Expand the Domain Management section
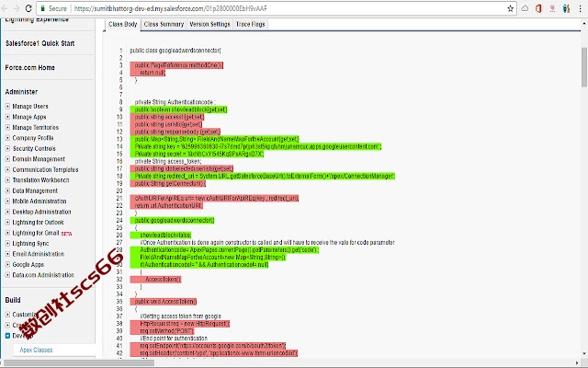This screenshot has width=588, height=368. tap(7, 159)
